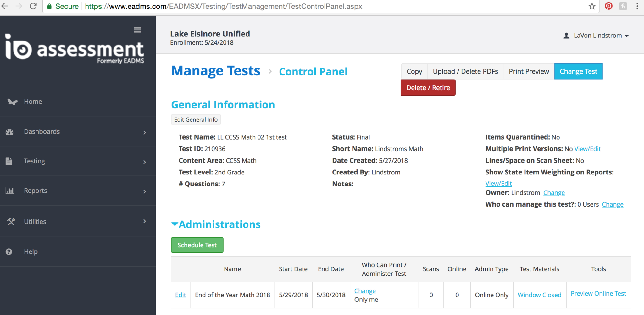Viewport: 644px width, 315px height.
Task: Click the Home butterfly icon
Action: pyautogui.click(x=12, y=102)
